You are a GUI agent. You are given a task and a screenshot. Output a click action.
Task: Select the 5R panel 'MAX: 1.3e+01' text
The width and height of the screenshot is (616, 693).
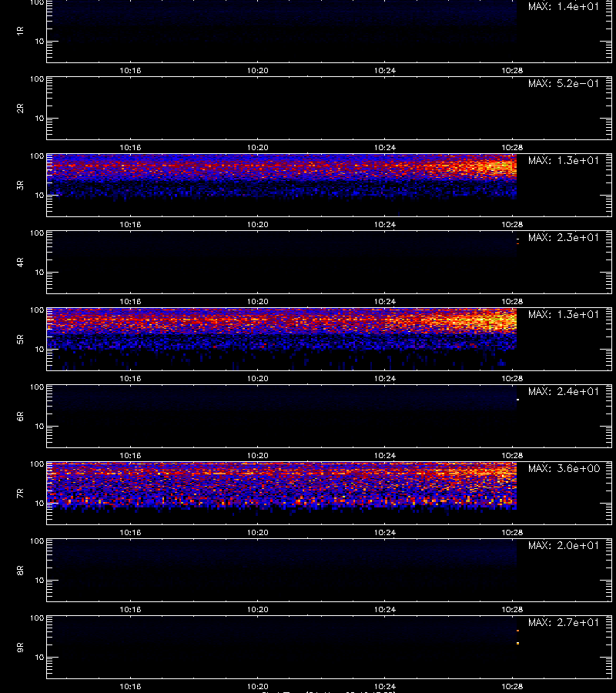tap(564, 314)
